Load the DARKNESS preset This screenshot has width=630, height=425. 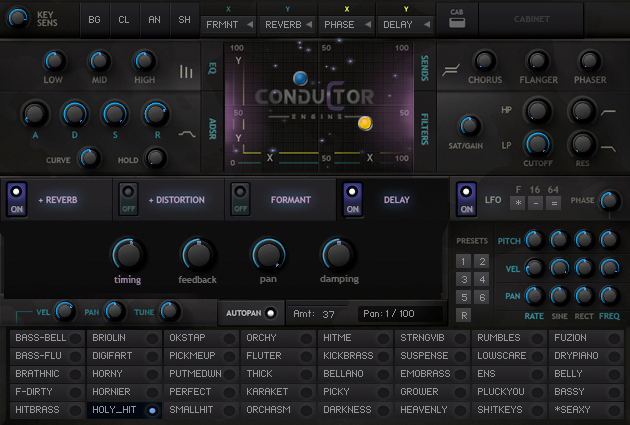[355, 410]
